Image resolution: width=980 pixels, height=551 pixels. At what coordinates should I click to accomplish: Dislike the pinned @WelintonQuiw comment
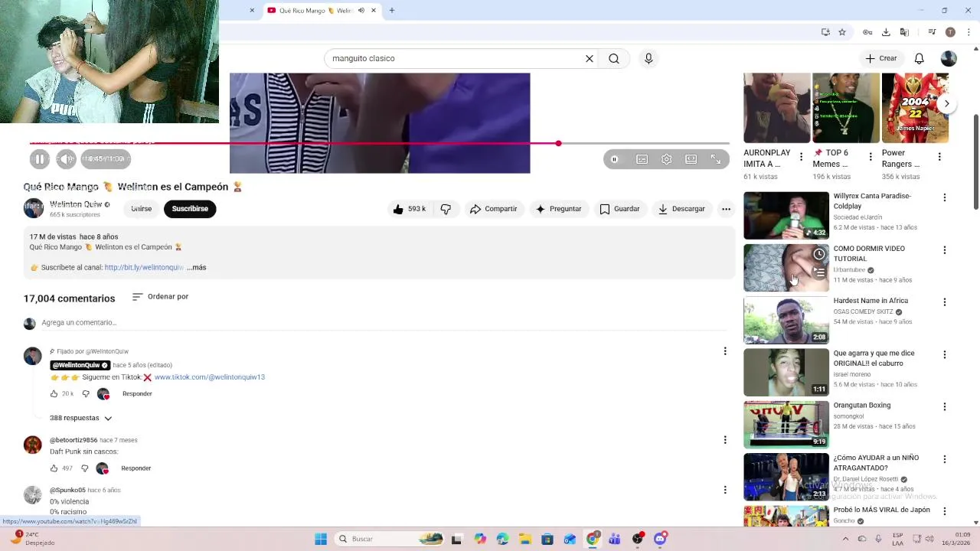[x=86, y=394]
